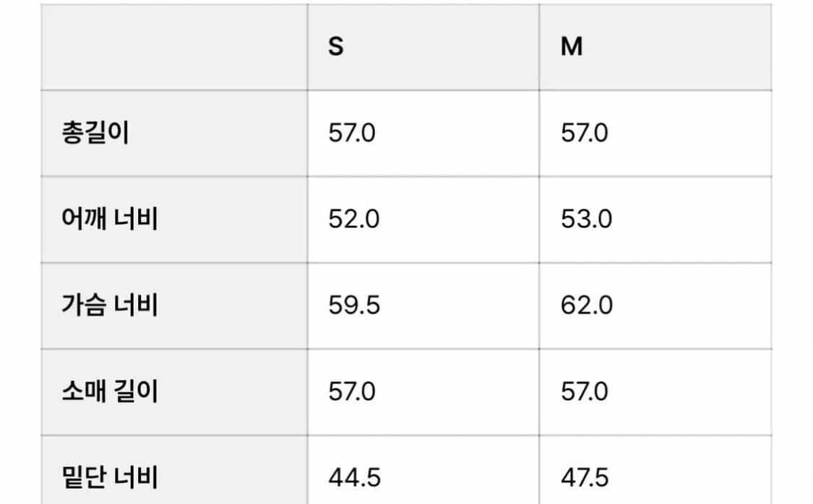Click the 52.0 shoulder width cell

(353, 219)
